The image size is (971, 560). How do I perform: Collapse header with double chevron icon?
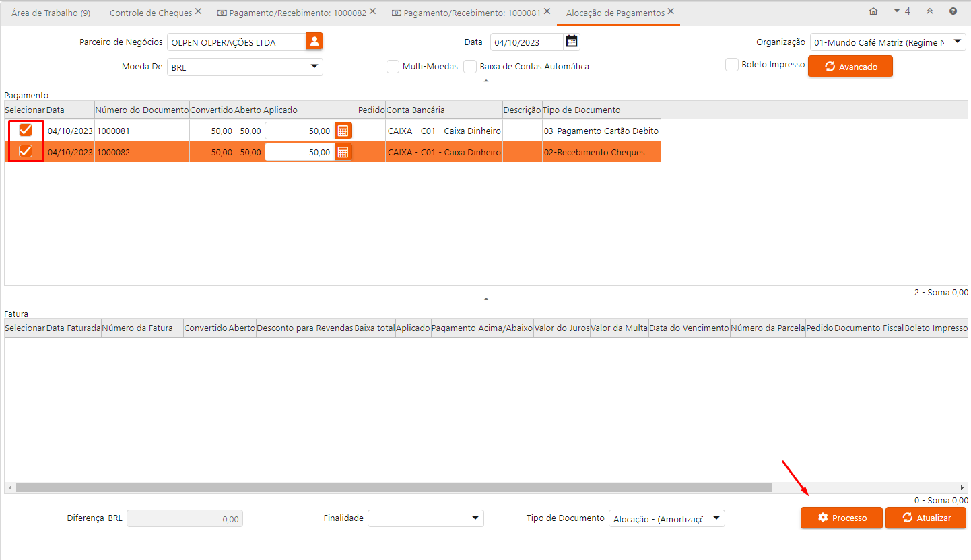(x=930, y=11)
